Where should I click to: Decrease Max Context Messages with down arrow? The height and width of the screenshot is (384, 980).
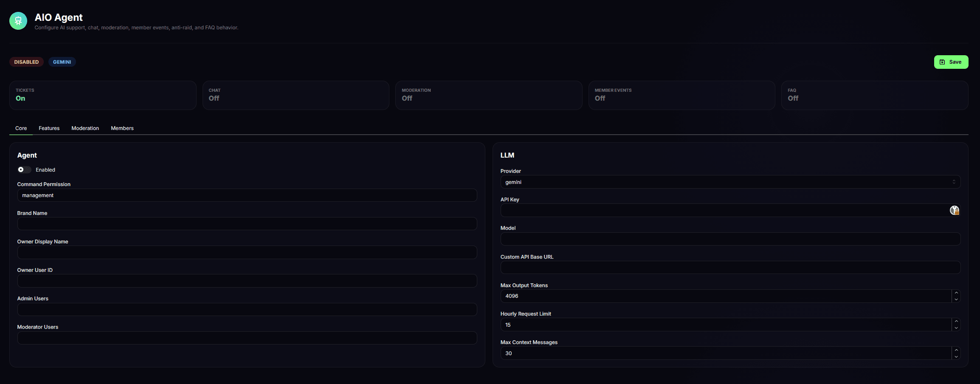(x=956, y=356)
